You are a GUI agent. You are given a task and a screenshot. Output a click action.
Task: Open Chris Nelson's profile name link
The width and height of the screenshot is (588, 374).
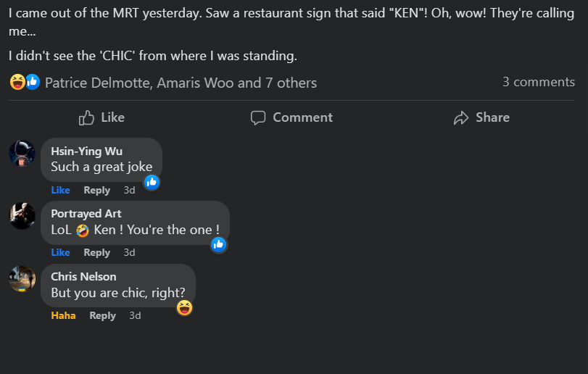(x=83, y=277)
